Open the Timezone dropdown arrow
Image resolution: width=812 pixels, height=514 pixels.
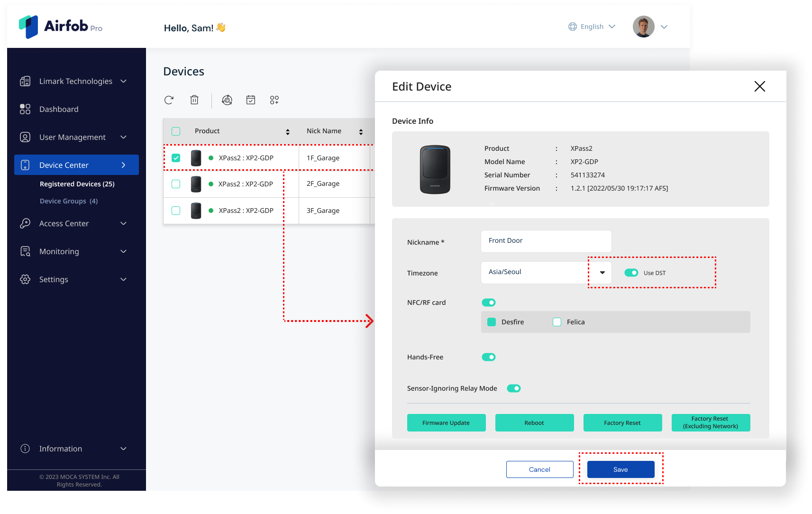point(602,273)
